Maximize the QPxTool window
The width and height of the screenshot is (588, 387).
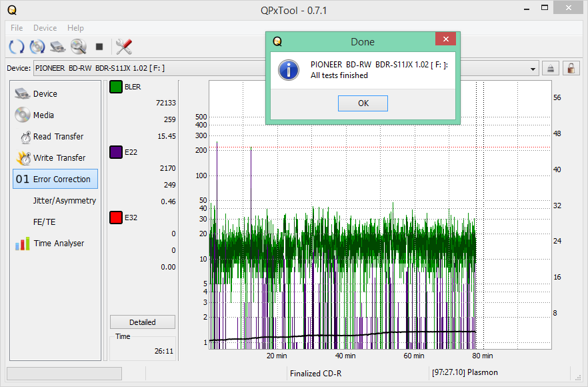pos(545,8)
